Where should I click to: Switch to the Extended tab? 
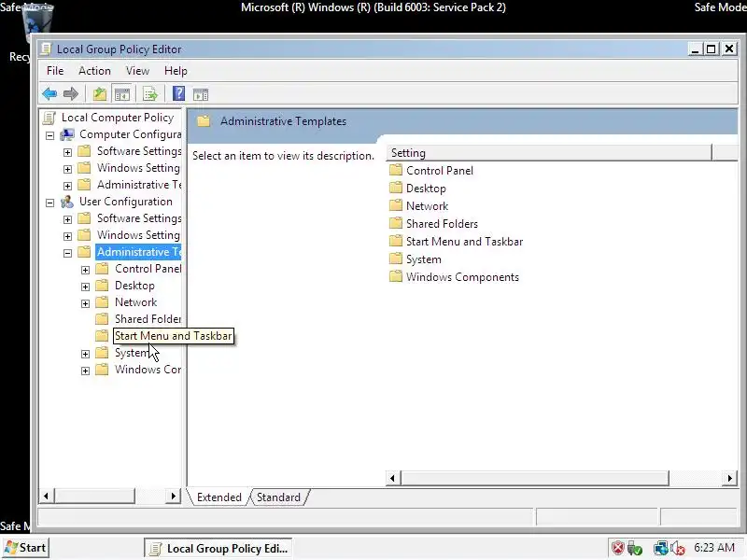point(218,497)
